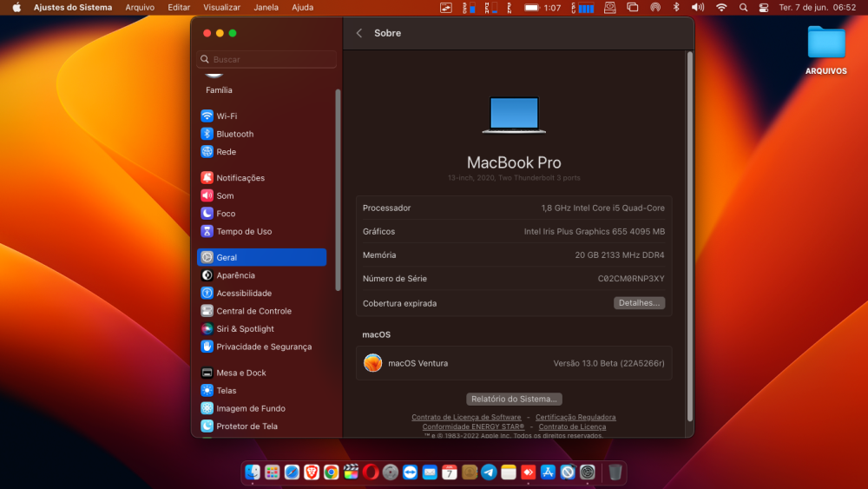Open the Editar menu
The image size is (868, 489).
click(179, 7)
